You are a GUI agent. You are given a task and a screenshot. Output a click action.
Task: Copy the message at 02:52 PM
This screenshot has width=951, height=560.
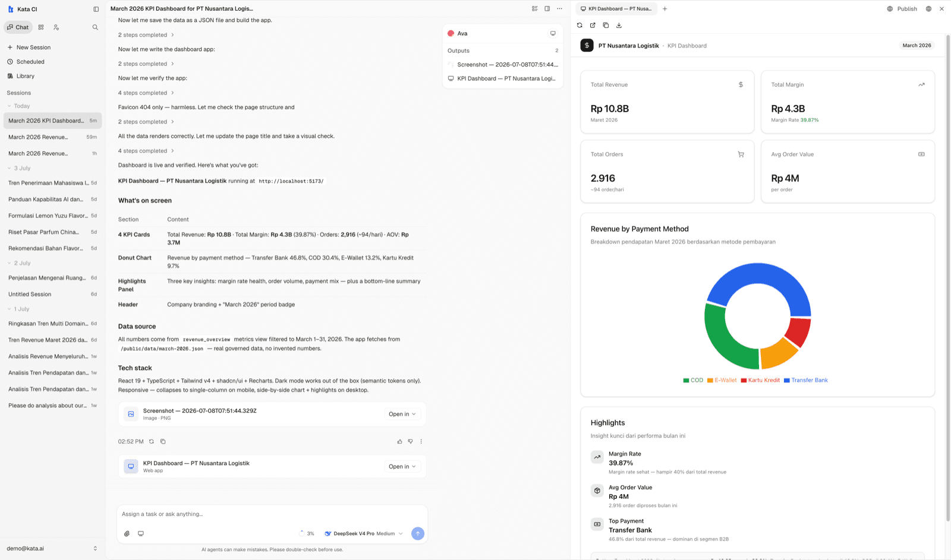[x=163, y=441]
